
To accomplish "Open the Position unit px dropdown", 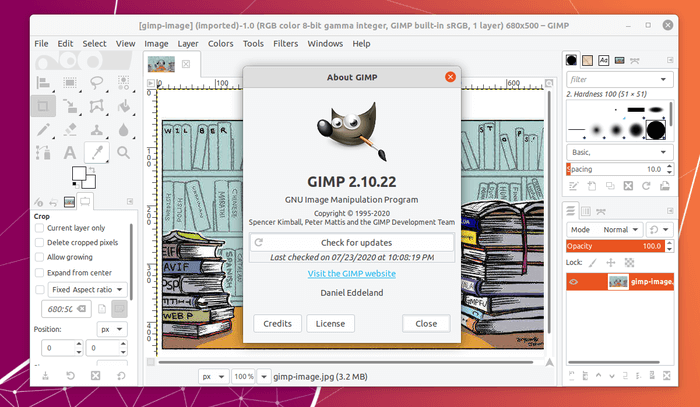I will coord(112,329).
